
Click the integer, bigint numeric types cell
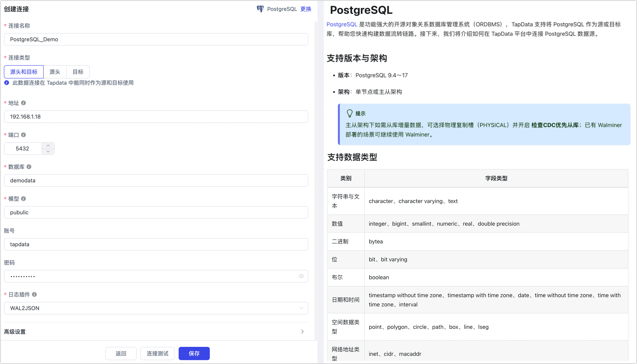[496, 224]
